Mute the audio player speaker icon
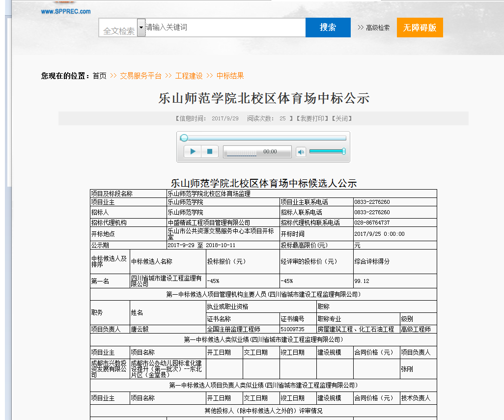The width and height of the screenshot is (504, 420). coord(301,152)
